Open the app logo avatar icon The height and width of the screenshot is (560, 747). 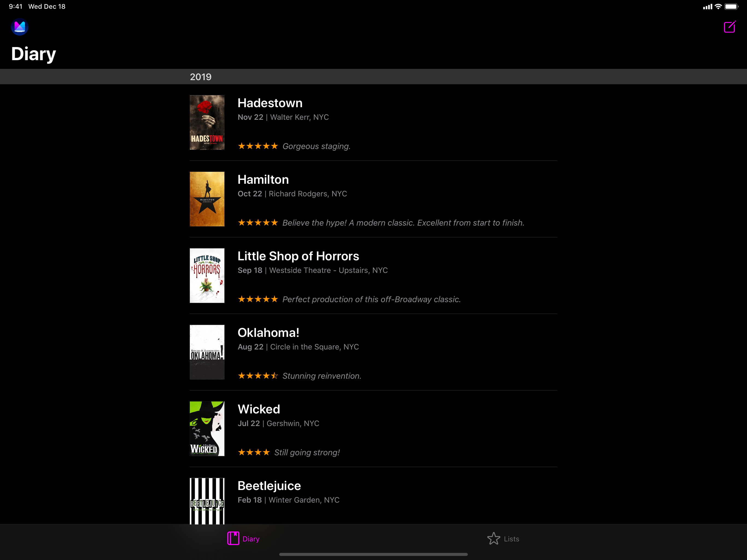point(20,27)
